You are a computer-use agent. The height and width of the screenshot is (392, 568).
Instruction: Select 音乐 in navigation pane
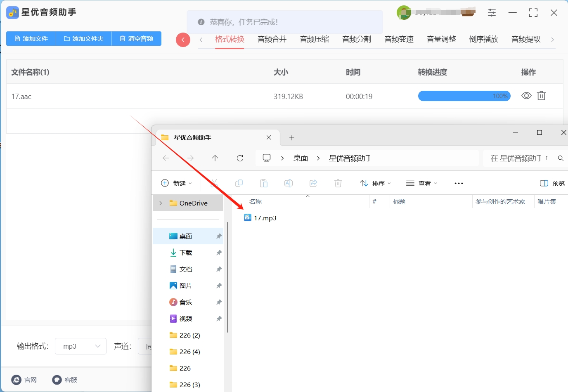click(188, 302)
